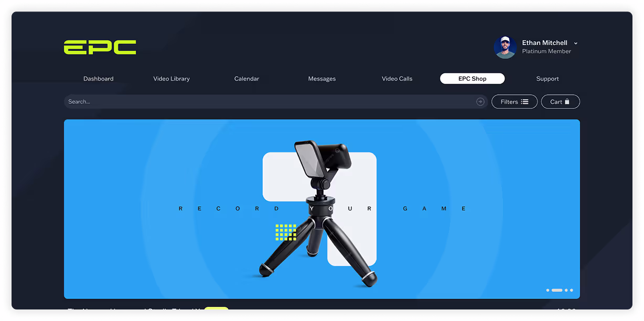This screenshot has width=644, height=321.
Task: Open the Messages section
Action: point(321,79)
